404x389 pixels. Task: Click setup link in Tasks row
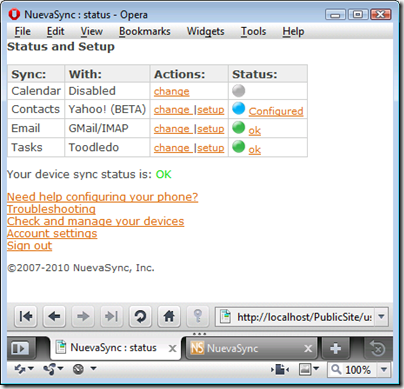coord(211,148)
